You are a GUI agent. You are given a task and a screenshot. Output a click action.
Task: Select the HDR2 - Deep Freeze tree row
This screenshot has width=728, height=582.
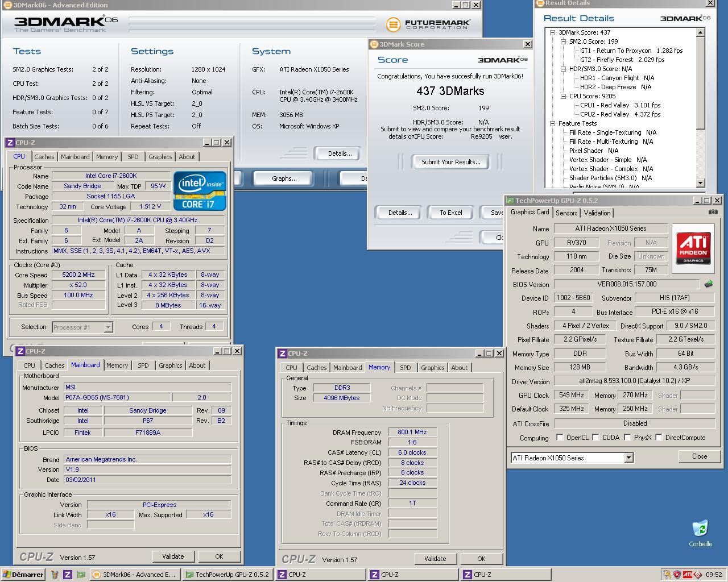tap(616, 87)
